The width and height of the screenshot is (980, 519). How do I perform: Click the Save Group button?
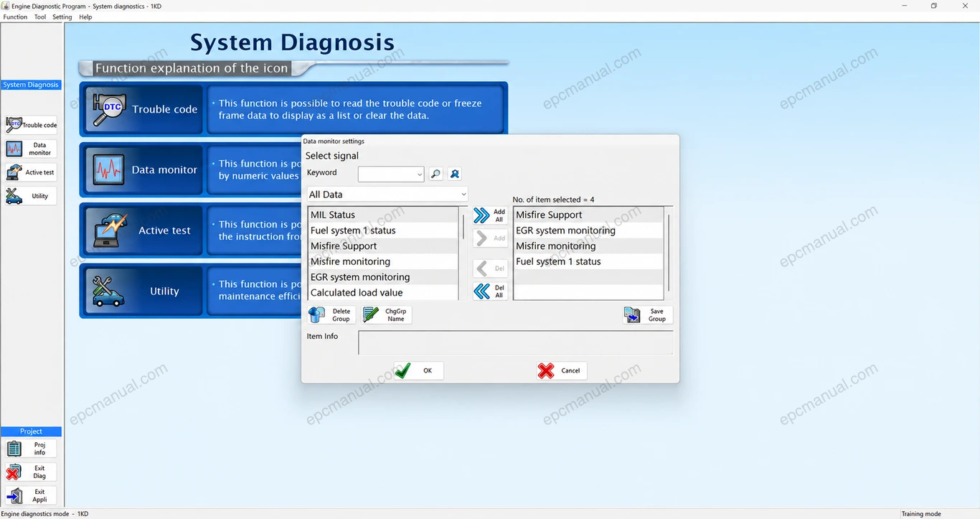coord(648,314)
